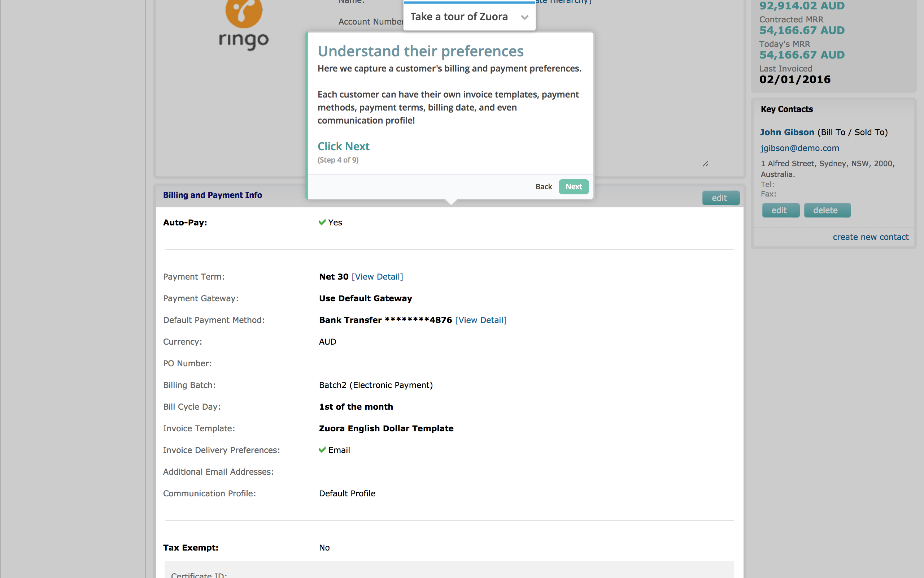924x578 pixels.
Task: Expand the Take a tour of Zuora dropdown
Action: 524,17
